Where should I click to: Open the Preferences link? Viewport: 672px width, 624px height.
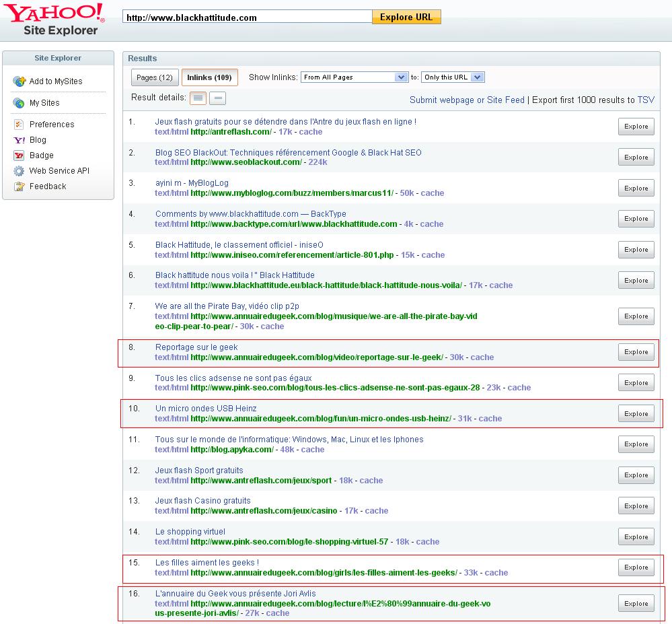pyautogui.click(x=52, y=125)
